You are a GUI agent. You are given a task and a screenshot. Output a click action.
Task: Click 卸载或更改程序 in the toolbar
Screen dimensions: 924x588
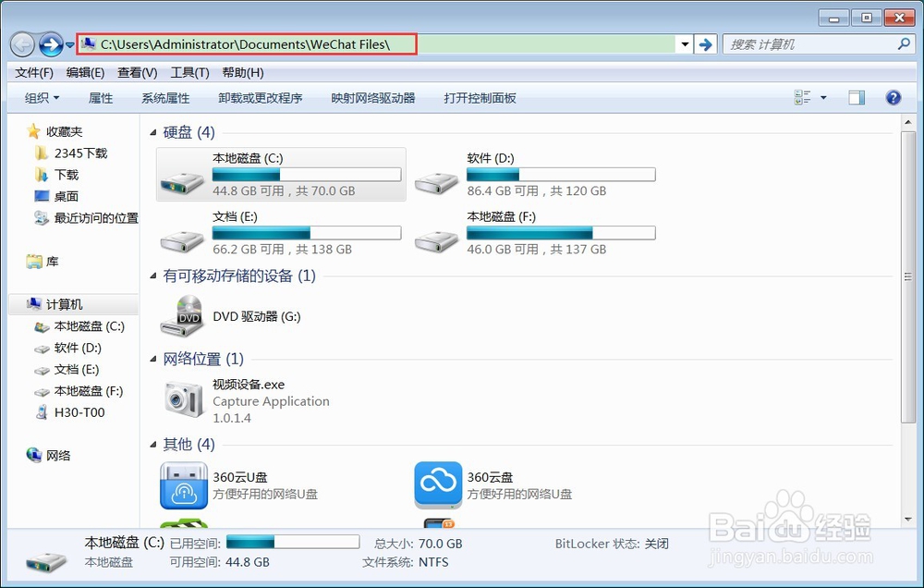click(260, 98)
